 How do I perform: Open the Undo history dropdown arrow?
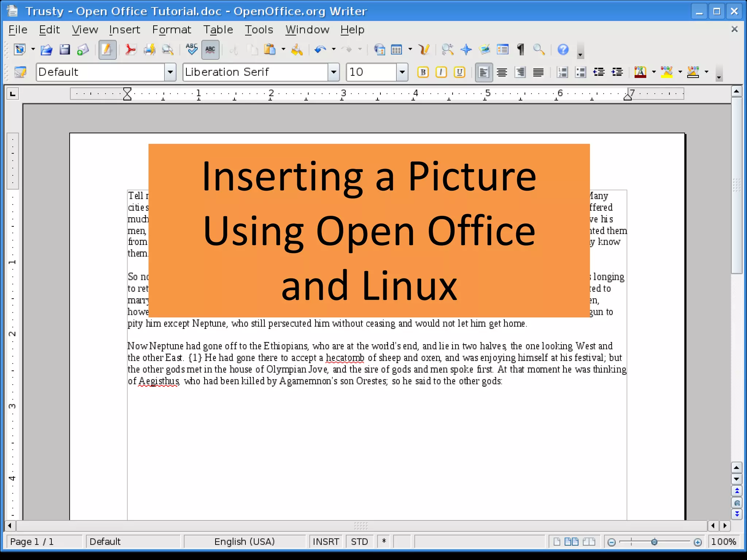click(333, 49)
